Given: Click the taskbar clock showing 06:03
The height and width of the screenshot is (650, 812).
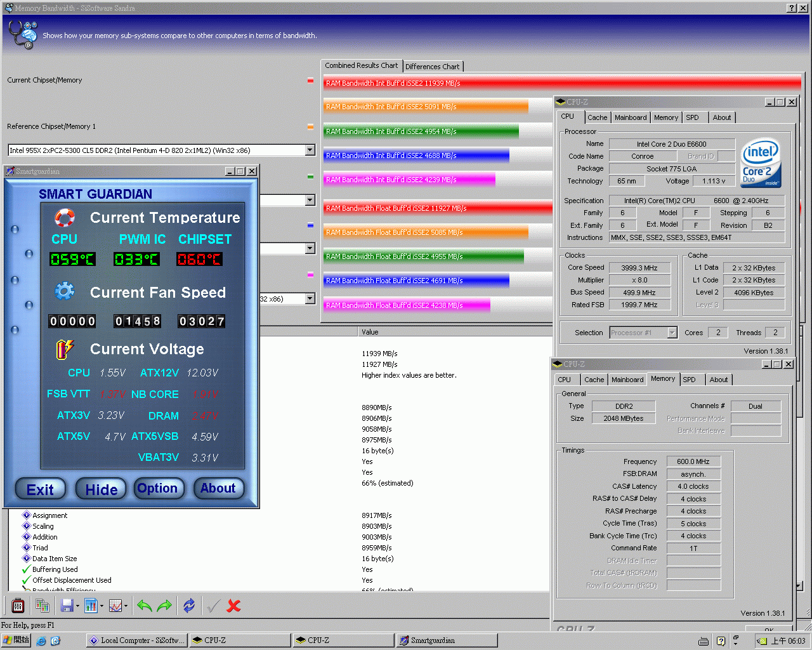Looking at the screenshot, I should (789, 641).
